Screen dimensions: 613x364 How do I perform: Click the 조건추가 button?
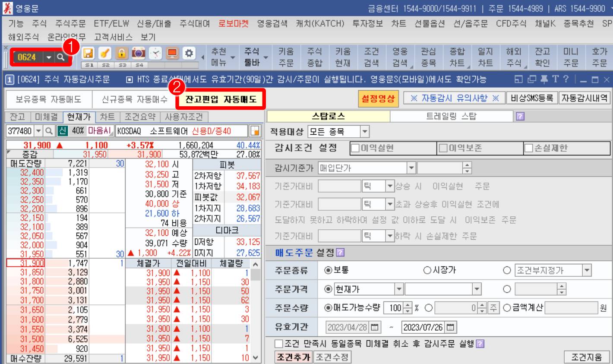(x=293, y=357)
